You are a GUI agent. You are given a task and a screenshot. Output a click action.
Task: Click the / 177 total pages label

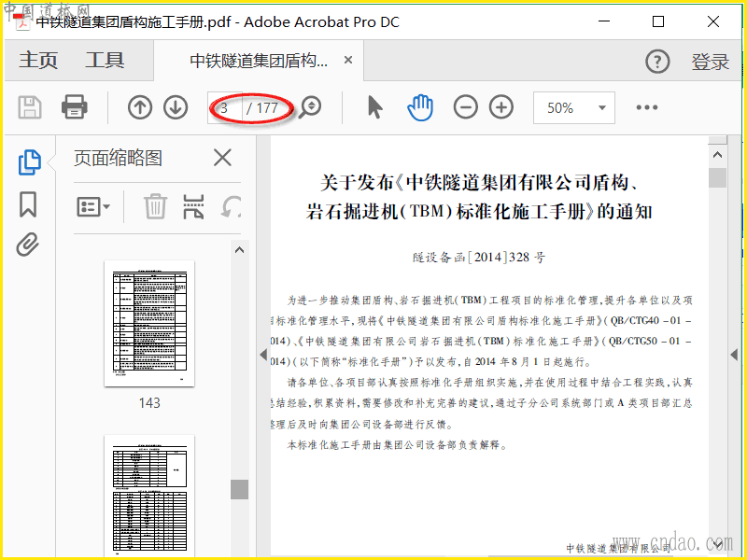[x=262, y=108]
